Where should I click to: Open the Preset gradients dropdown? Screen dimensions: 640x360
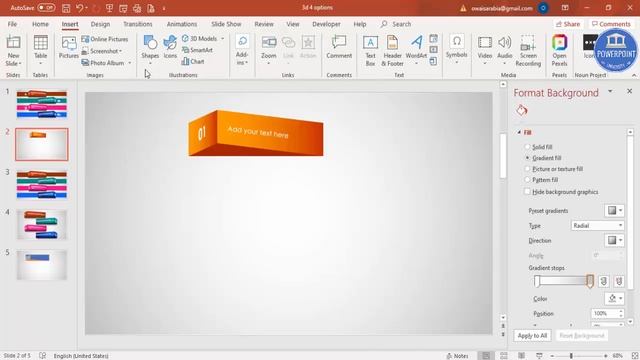coord(614,211)
